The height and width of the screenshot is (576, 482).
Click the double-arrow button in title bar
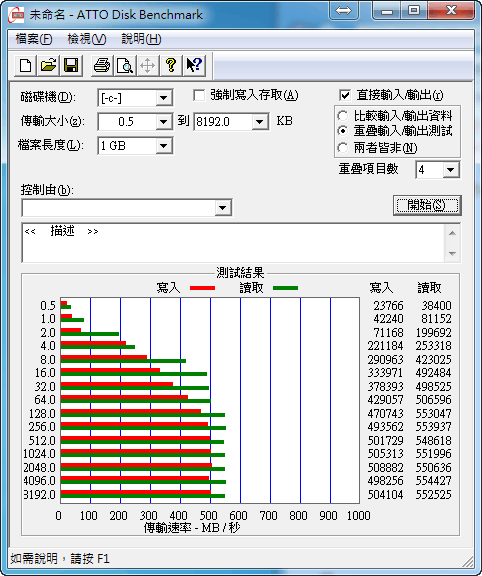click(x=343, y=10)
